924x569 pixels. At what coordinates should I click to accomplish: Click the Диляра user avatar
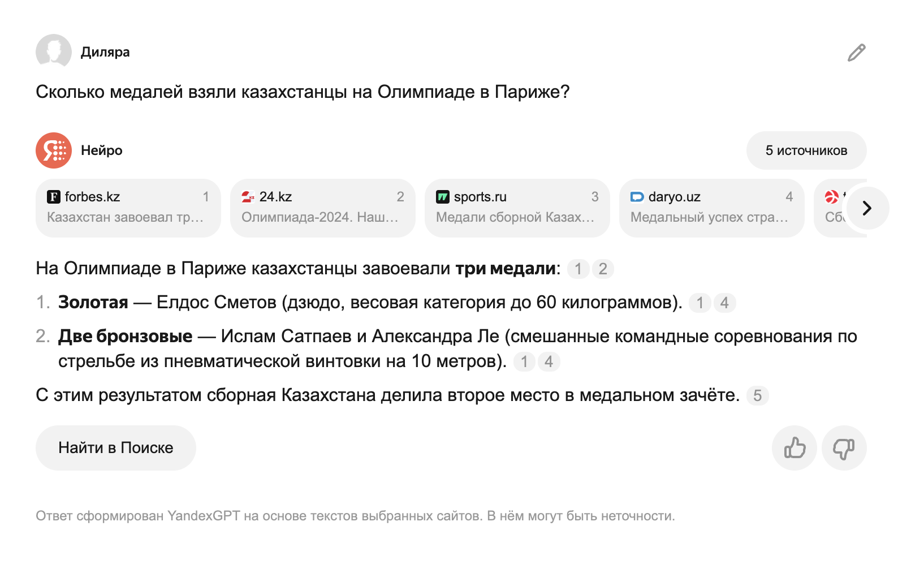click(x=54, y=52)
